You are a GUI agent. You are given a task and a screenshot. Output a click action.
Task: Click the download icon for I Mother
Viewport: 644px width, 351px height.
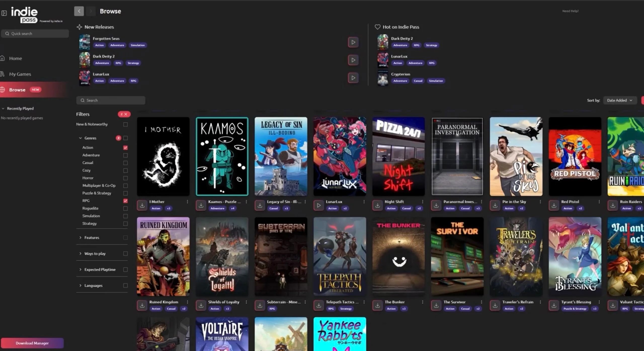click(142, 205)
